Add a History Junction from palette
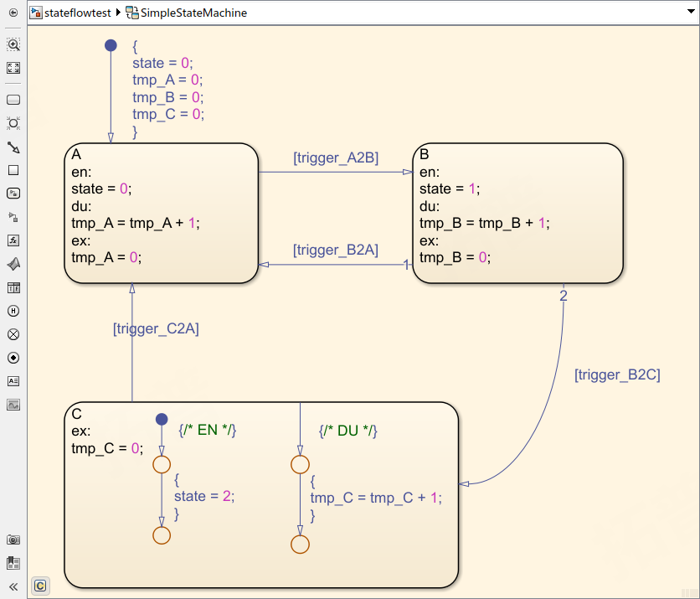Image resolution: width=700 pixels, height=599 pixels. pos(13,311)
